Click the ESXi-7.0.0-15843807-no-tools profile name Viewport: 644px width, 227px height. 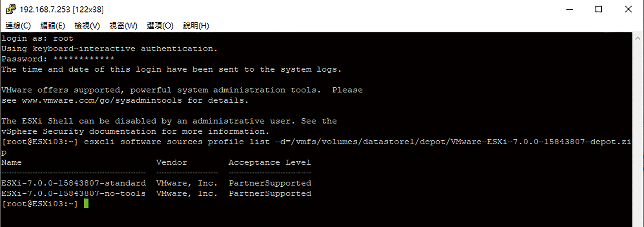pyautogui.click(x=74, y=193)
